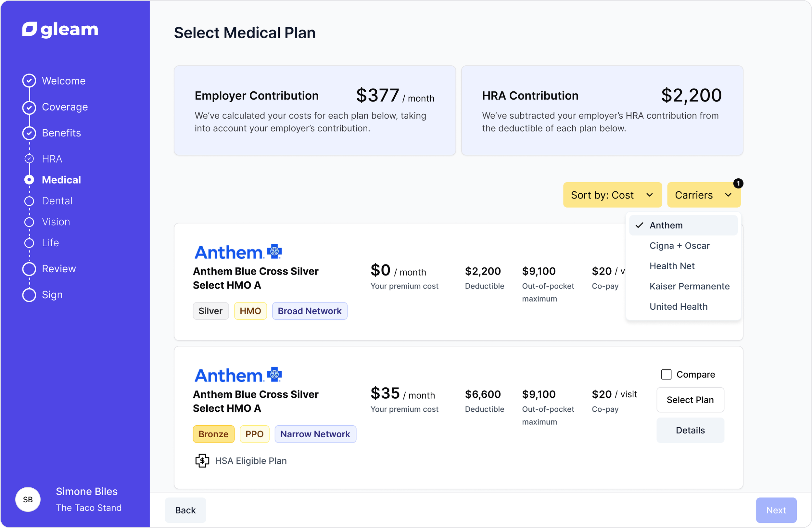This screenshot has width=812, height=528.
Task: Click the Welcome step checkmark icon
Action: (x=29, y=81)
